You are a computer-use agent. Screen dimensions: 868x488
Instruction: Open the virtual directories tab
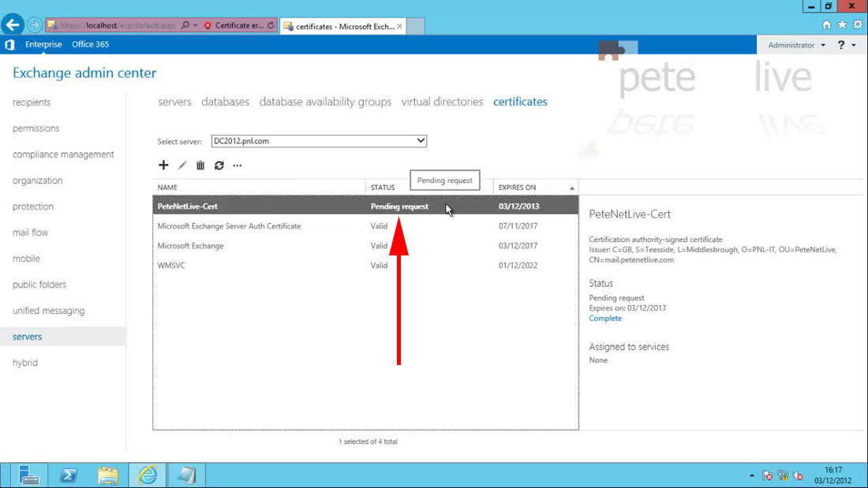(x=443, y=102)
